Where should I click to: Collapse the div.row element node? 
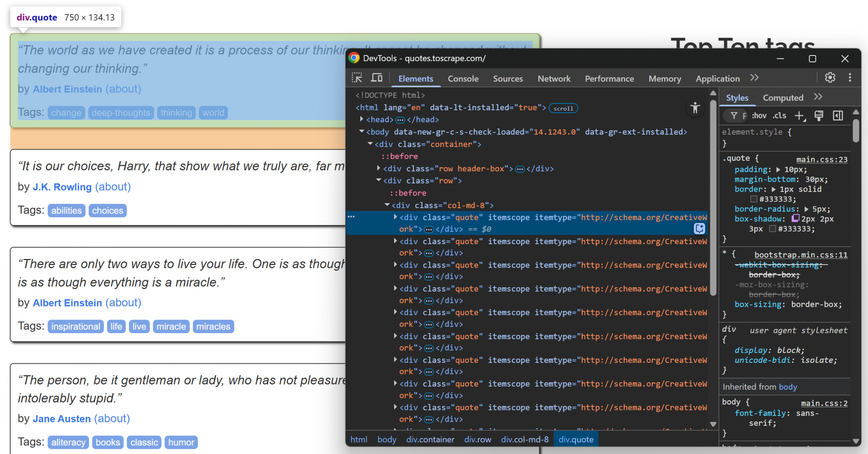pos(378,180)
